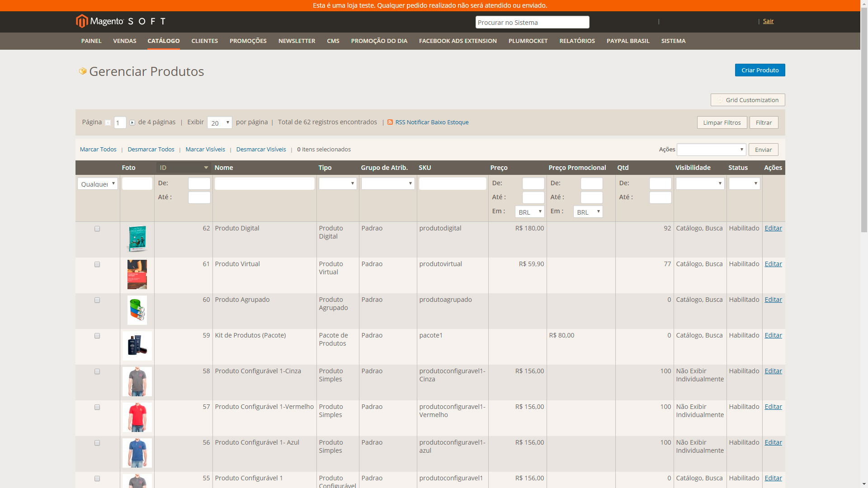Viewport: 868px width, 488px height.
Task: Open Kit de Produtos product thumbnail
Action: (137, 346)
